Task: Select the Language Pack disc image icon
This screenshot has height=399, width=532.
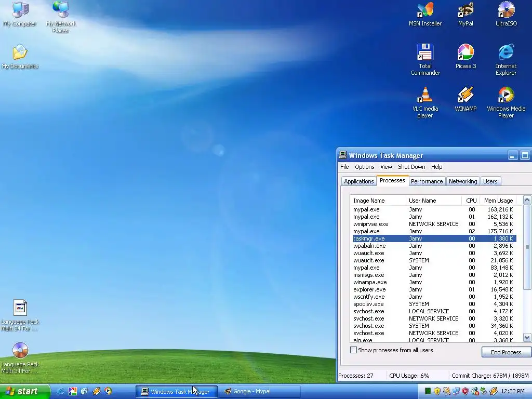Action: [20, 358]
